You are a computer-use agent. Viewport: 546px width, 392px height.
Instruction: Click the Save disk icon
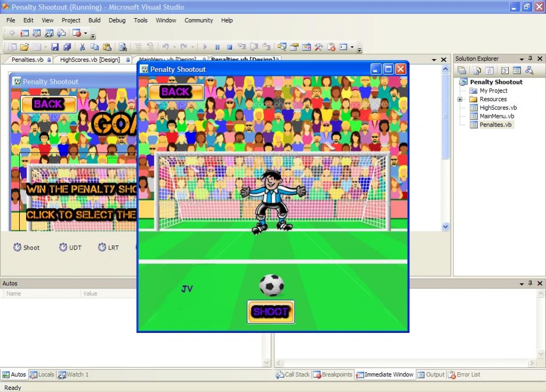coord(55,47)
